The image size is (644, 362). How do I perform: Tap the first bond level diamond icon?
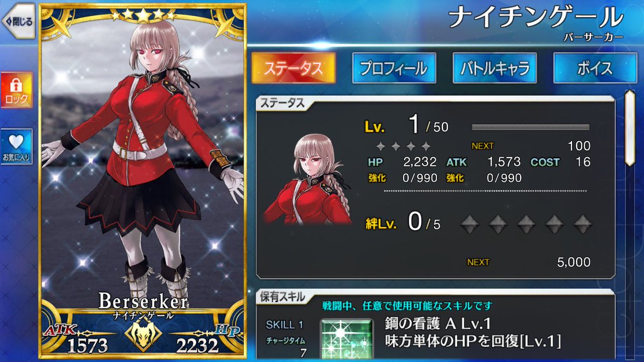coord(470,224)
